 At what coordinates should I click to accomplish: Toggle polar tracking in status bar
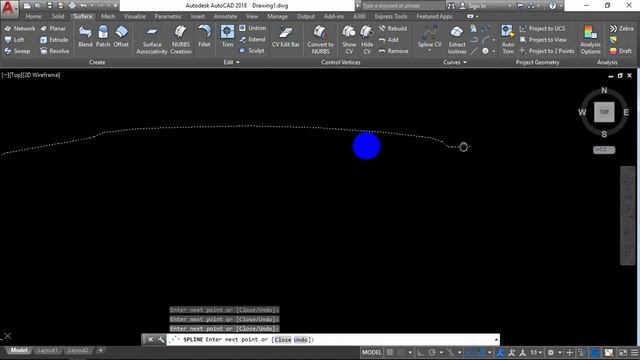click(x=432, y=352)
